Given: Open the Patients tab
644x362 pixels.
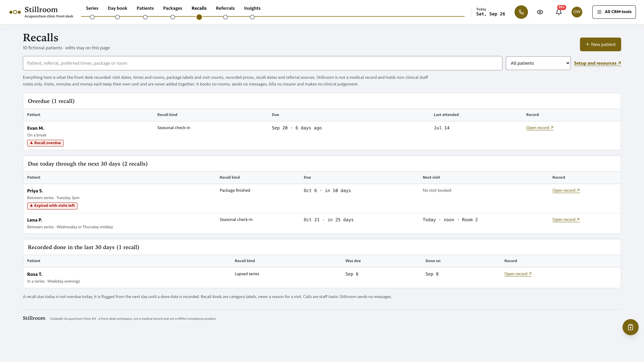Looking at the screenshot, I should click(x=145, y=8).
